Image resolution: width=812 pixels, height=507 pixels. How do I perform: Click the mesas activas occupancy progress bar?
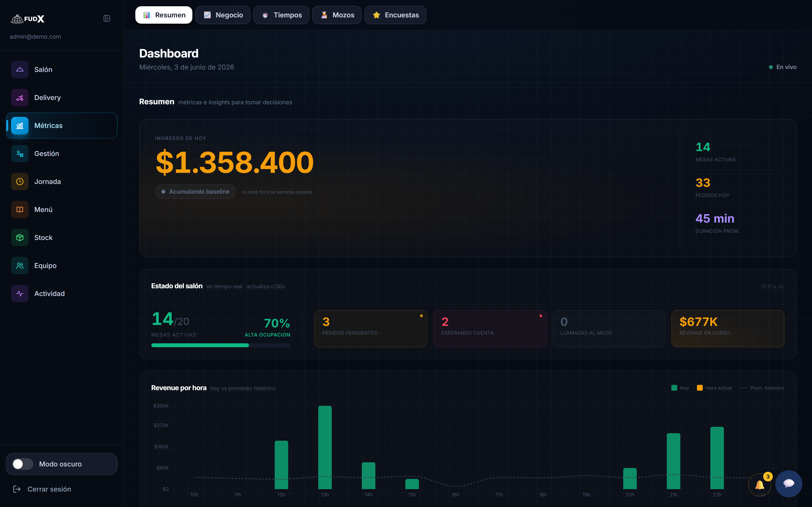click(x=221, y=345)
